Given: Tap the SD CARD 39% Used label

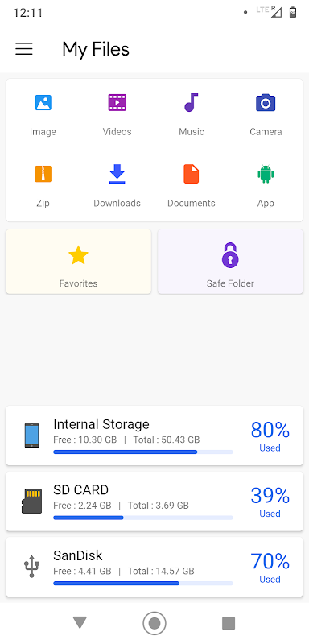Looking at the screenshot, I should coord(270,502).
